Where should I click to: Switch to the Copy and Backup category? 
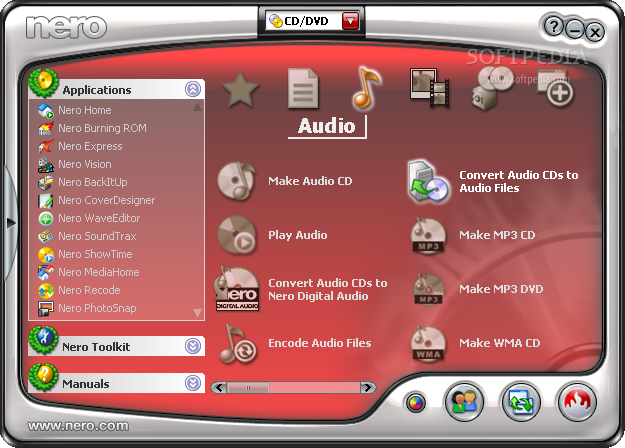point(492,88)
